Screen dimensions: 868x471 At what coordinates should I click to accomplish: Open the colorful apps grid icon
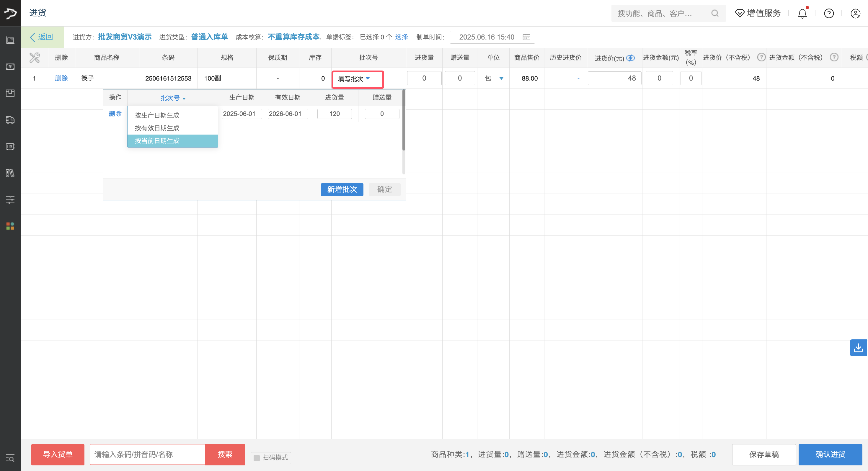pyautogui.click(x=10, y=226)
